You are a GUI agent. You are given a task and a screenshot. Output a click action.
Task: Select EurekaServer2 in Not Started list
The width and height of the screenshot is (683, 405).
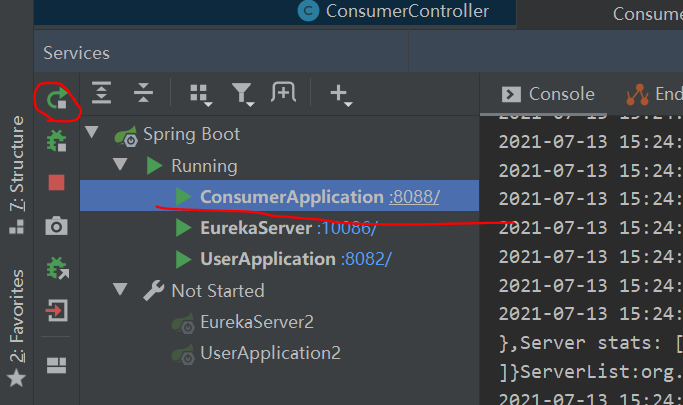[x=257, y=322]
